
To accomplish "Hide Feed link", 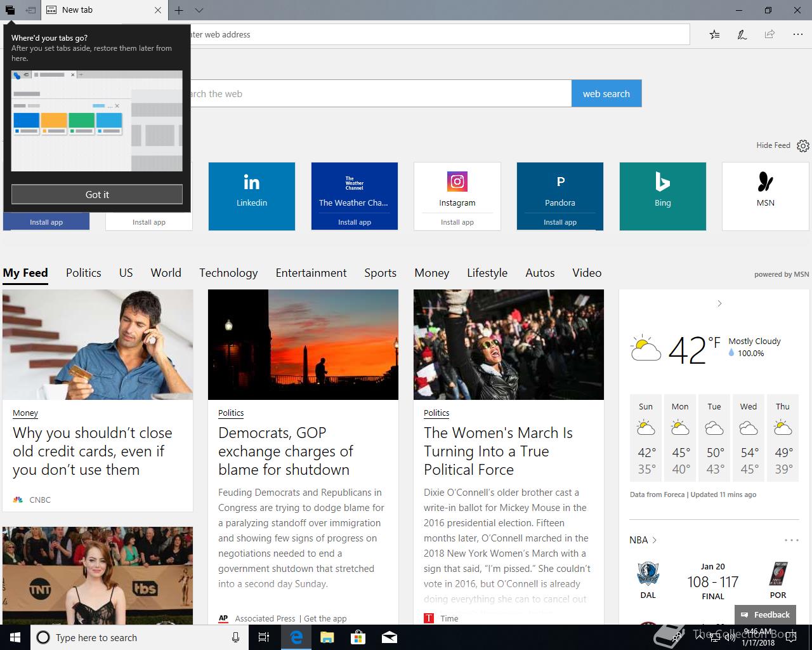I will tap(773, 145).
